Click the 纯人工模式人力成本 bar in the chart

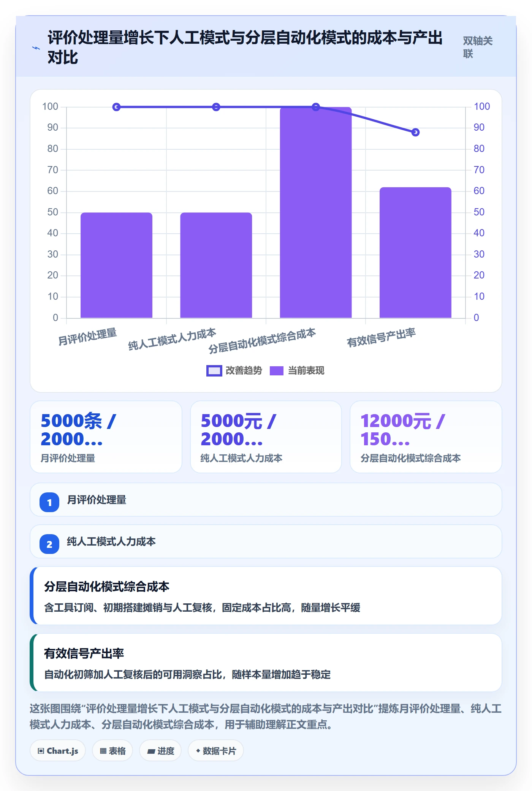coord(216,265)
